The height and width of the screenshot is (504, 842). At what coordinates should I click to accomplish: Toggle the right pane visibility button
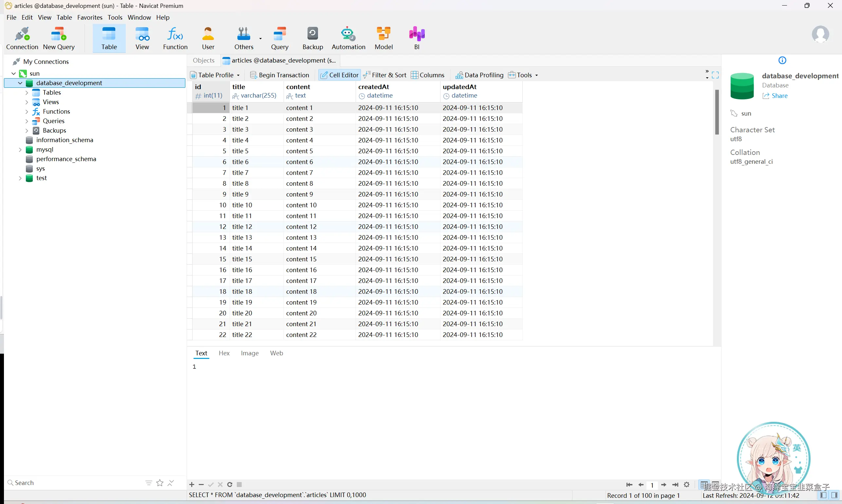coord(834,495)
